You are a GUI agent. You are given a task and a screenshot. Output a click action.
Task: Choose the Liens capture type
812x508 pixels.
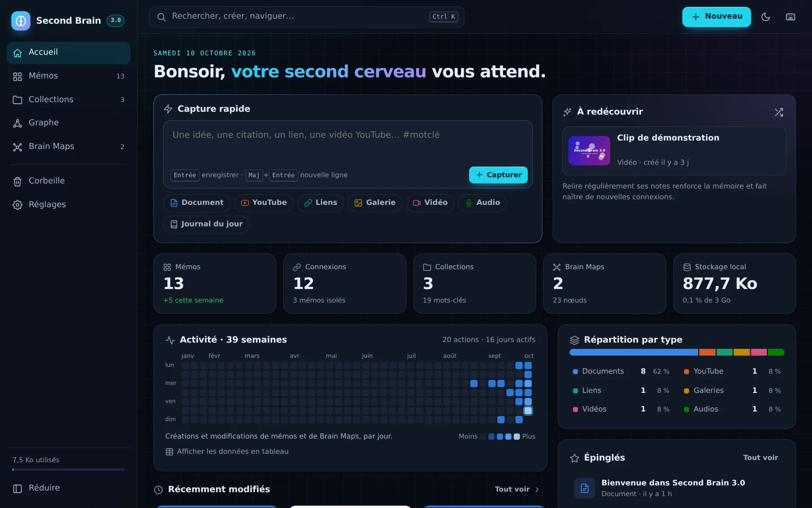(x=321, y=203)
